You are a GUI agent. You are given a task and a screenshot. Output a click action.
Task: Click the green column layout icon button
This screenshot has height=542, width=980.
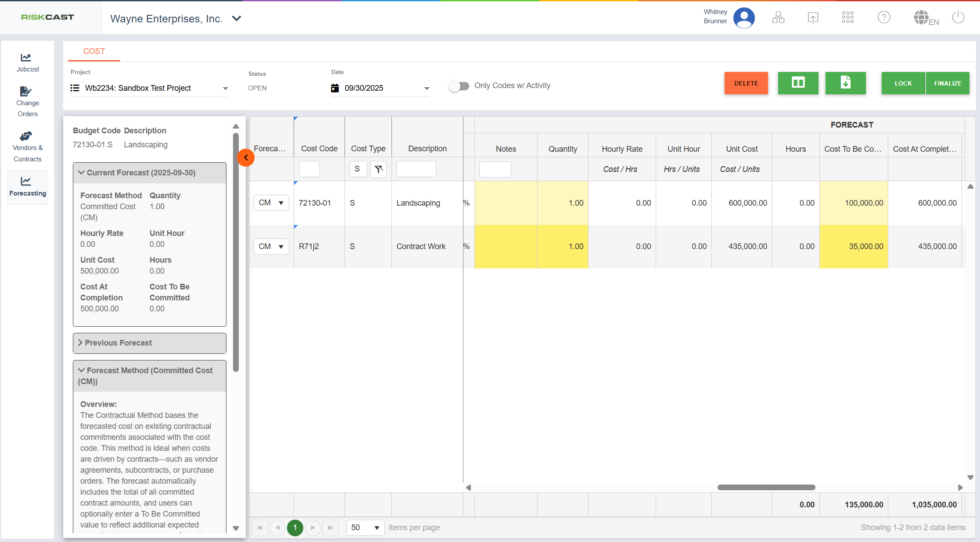coord(798,83)
